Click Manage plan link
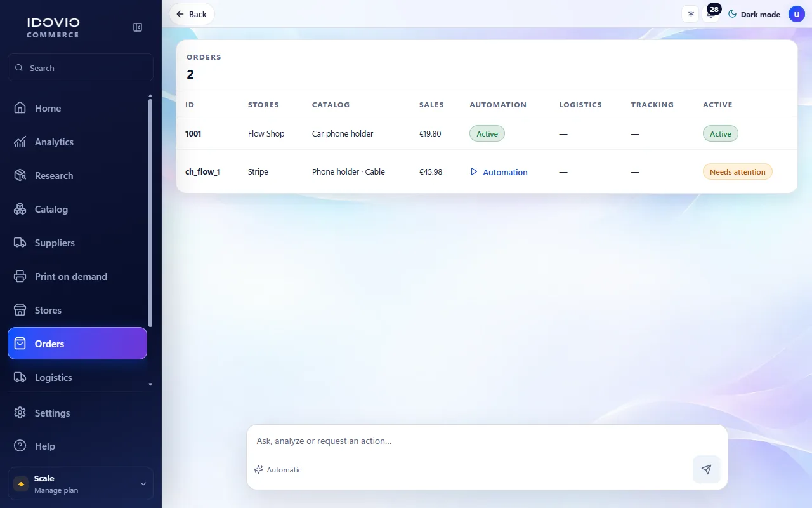Screen dimensions: 812x508 56,490
